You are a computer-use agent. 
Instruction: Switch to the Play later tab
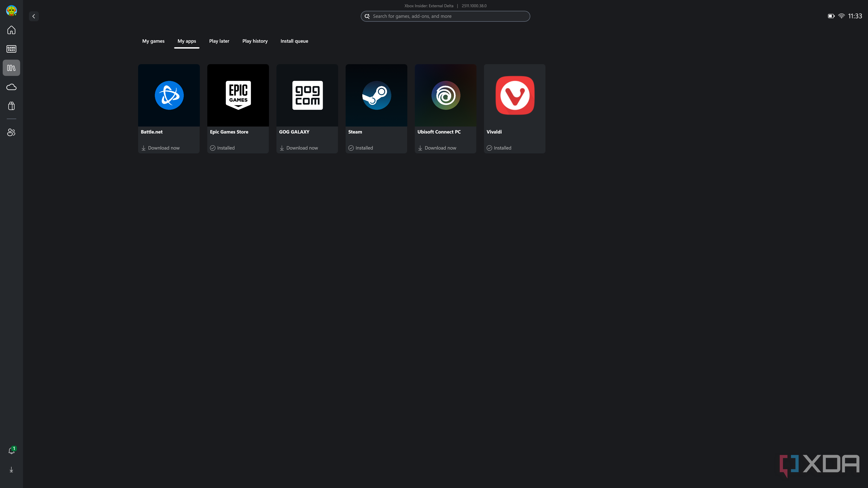pos(219,41)
